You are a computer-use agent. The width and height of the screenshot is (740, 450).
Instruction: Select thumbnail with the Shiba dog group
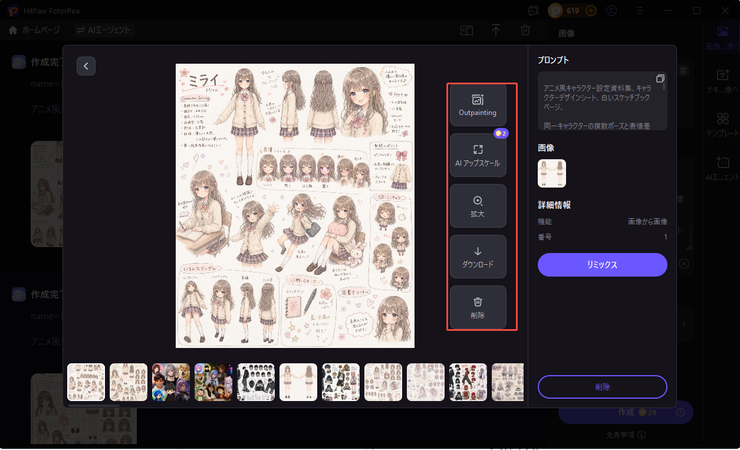coord(171,382)
